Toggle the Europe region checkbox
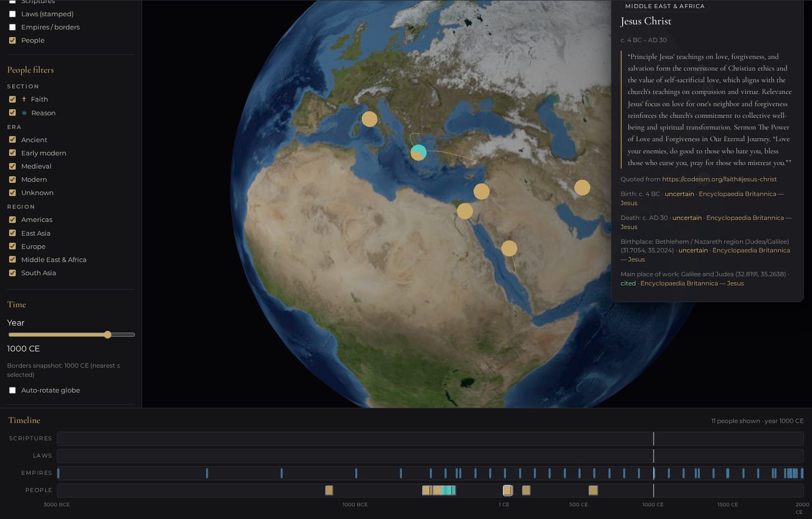Image resolution: width=812 pixels, height=519 pixels. click(x=12, y=247)
